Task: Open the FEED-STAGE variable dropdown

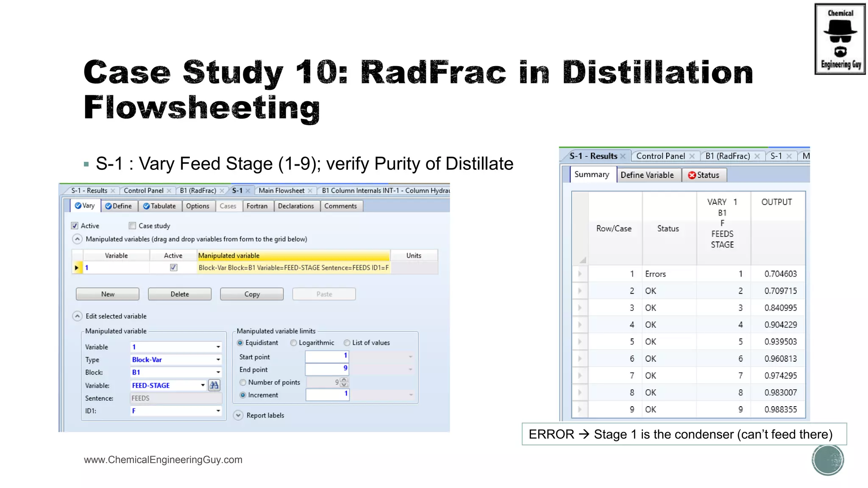Action: pyautogui.click(x=203, y=385)
